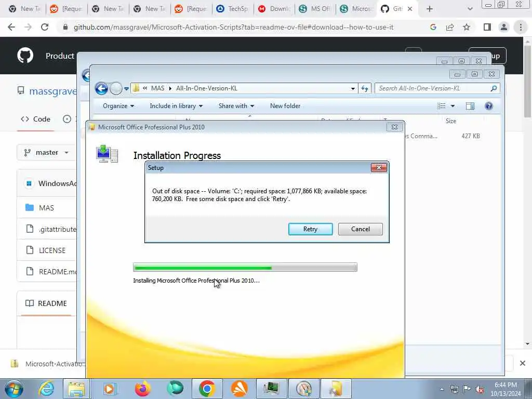Open the Share with menu
This screenshot has height=399, width=532.
tap(236, 106)
